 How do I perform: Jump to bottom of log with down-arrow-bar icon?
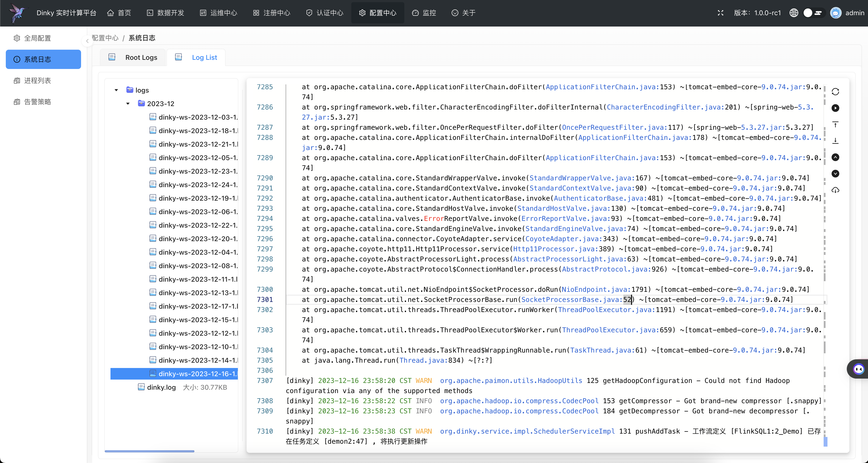[x=835, y=141]
